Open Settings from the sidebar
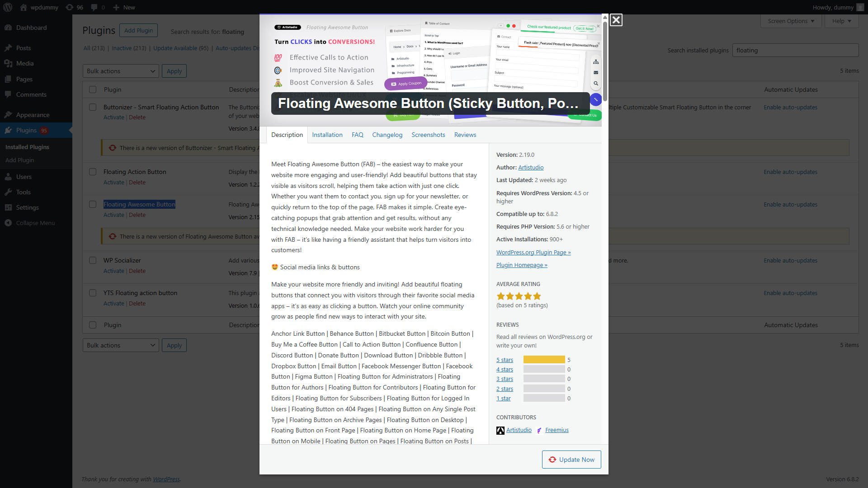 tap(28, 207)
